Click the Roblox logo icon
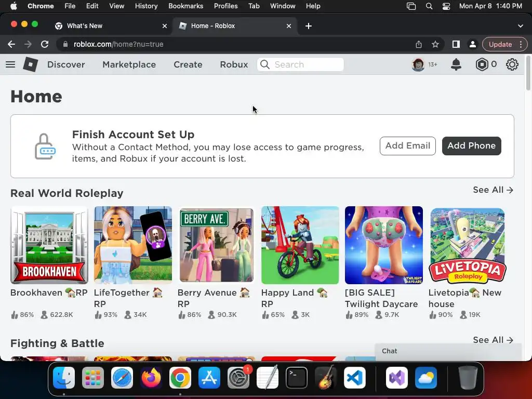This screenshot has height=399, width=532. 31,64
